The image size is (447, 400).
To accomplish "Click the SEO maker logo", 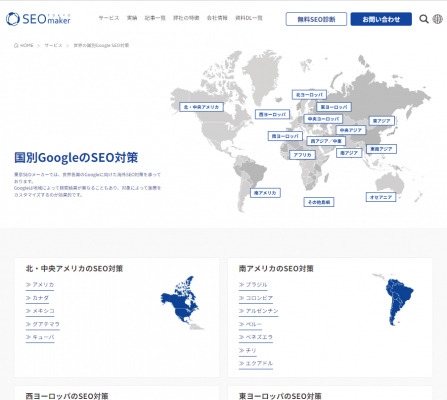I will coord(38,19).
